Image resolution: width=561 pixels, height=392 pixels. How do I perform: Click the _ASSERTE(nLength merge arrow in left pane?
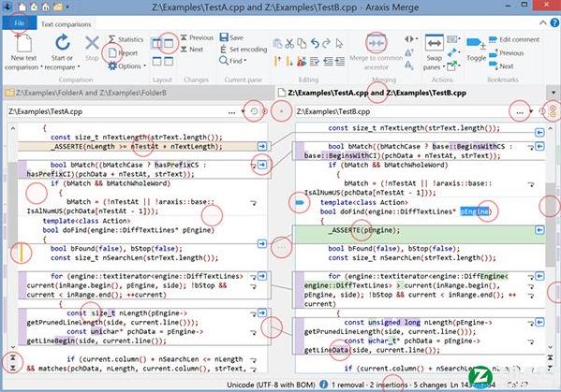[262, 146]
